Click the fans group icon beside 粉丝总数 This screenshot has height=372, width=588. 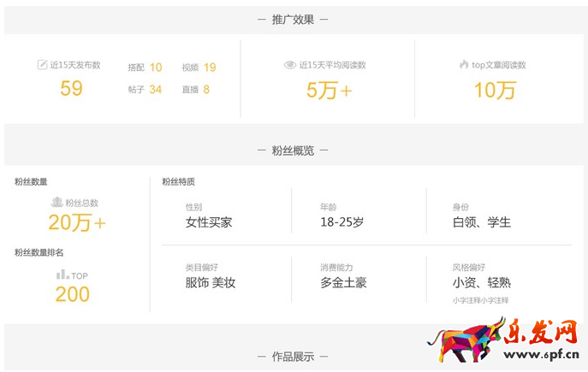(56, 203)
